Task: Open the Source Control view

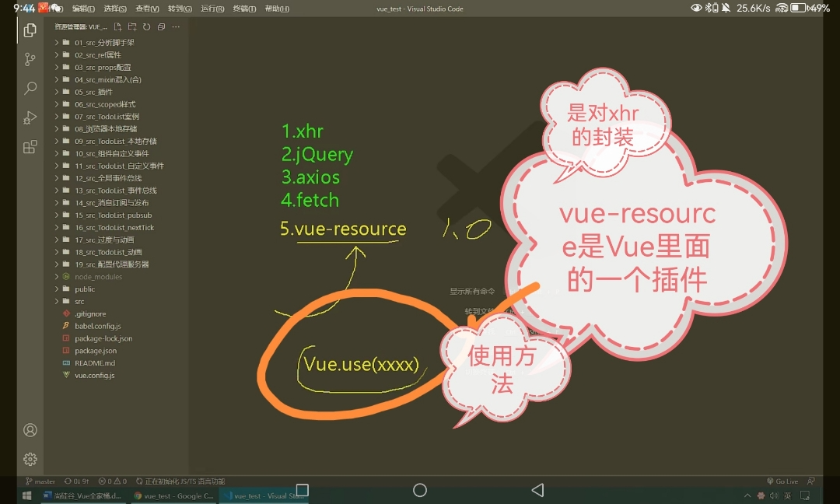Action: click(30, 59)
